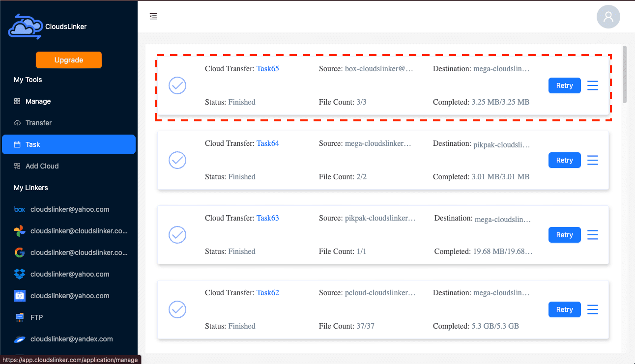Open the Task63 link
Viewport: 635px width, 364px height.
tap(268, 218)
